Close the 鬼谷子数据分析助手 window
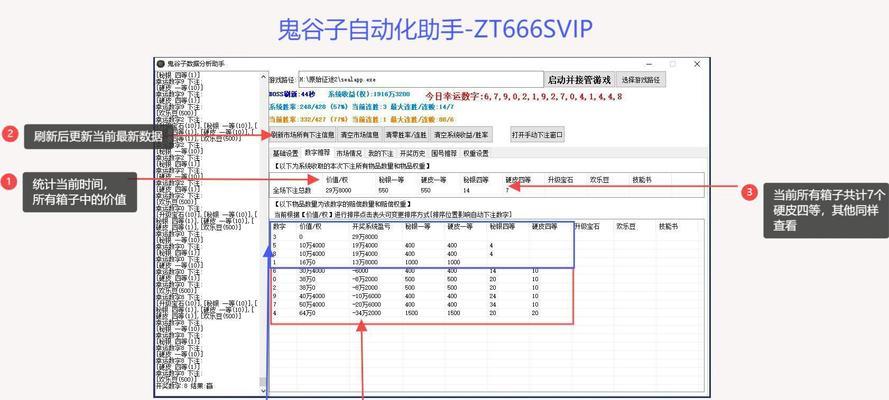Image resolution: width=889 pixels, height=400 pixels. (697, 65)
